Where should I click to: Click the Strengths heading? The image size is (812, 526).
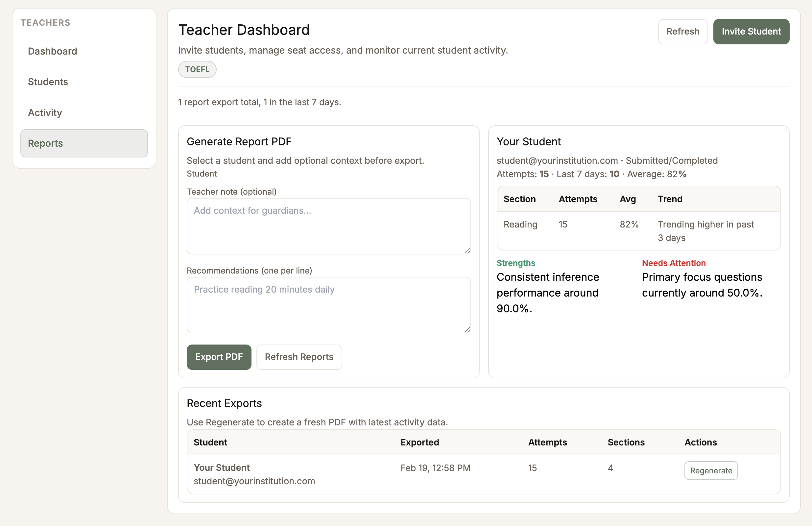pyautogui.click(x=515, y=263)
